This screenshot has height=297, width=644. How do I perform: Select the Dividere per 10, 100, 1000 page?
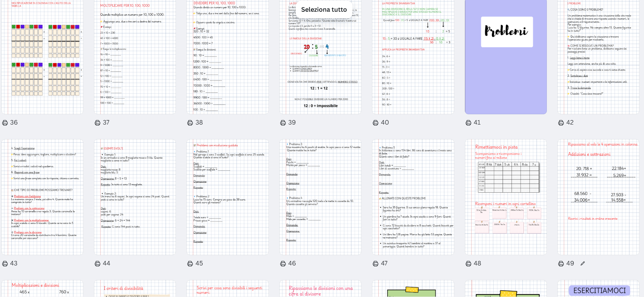pos(228,57)
